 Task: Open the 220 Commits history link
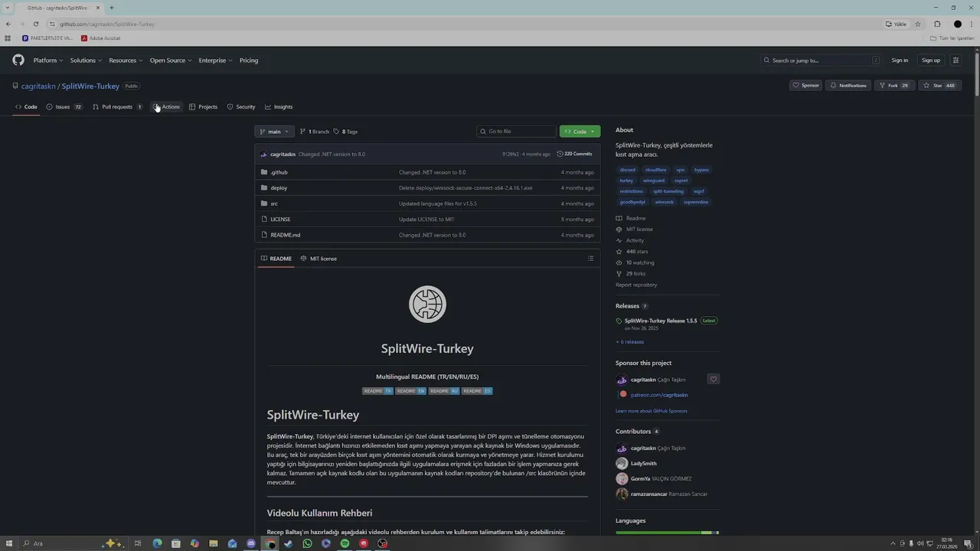click(574, 154)
